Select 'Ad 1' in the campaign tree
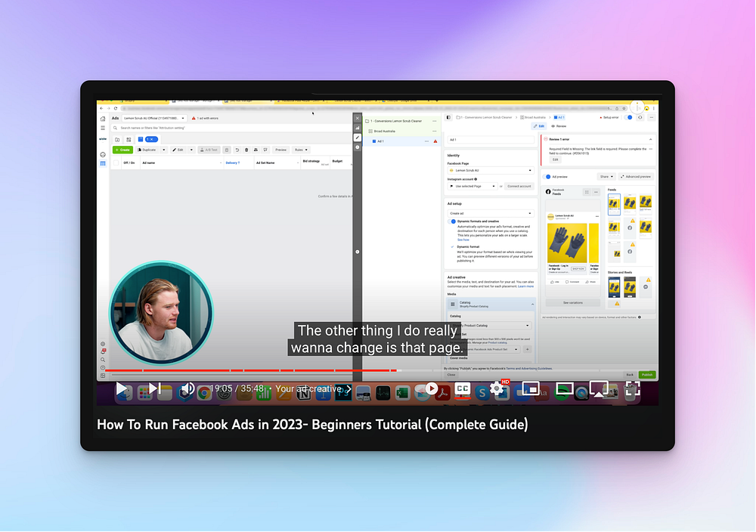This screenshot has height=532, width=756. click(x=380, y=141)
